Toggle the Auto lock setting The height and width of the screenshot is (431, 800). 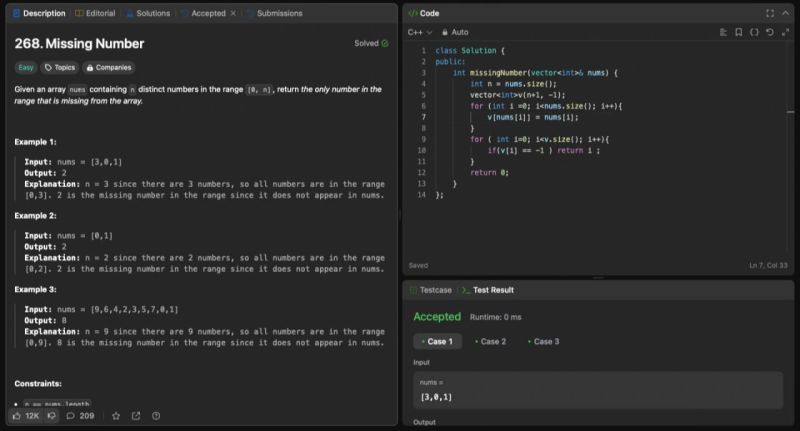coord(455,32)
